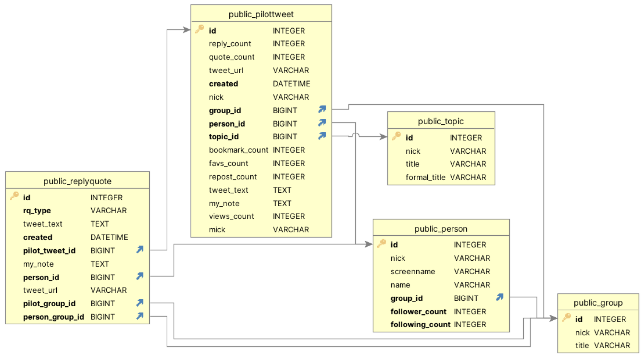Click foreign key arrow on pilot_tweet_id row

tap(140, 249)
